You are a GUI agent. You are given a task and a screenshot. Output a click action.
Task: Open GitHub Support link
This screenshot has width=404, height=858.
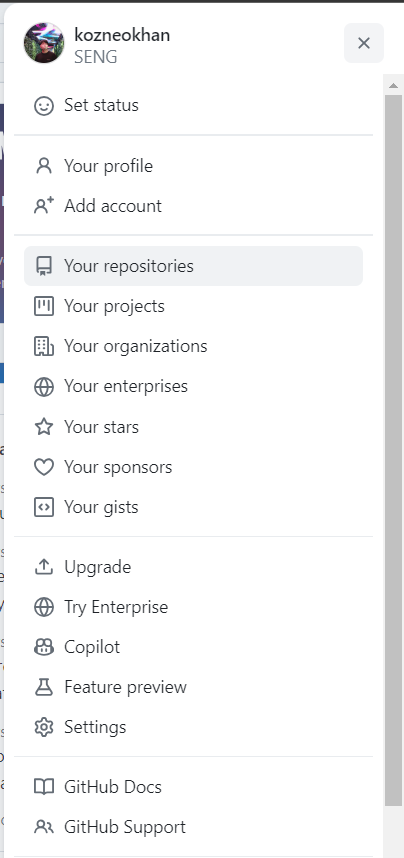coord(193,827)
